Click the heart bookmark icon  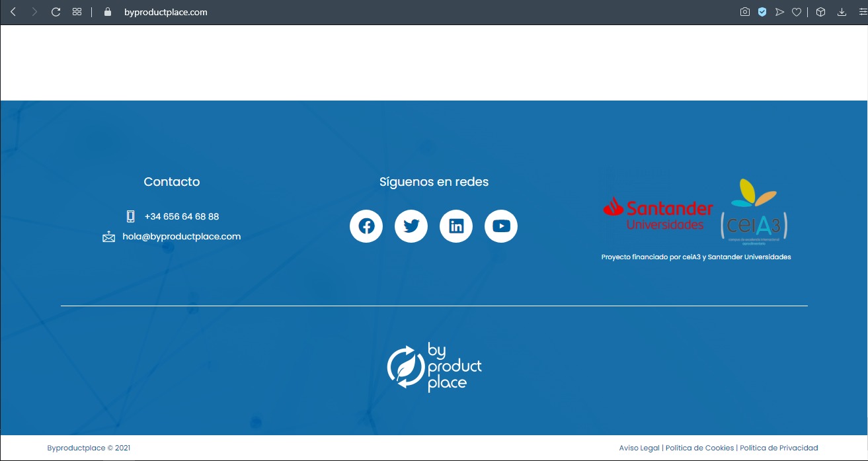pos(797,12)
